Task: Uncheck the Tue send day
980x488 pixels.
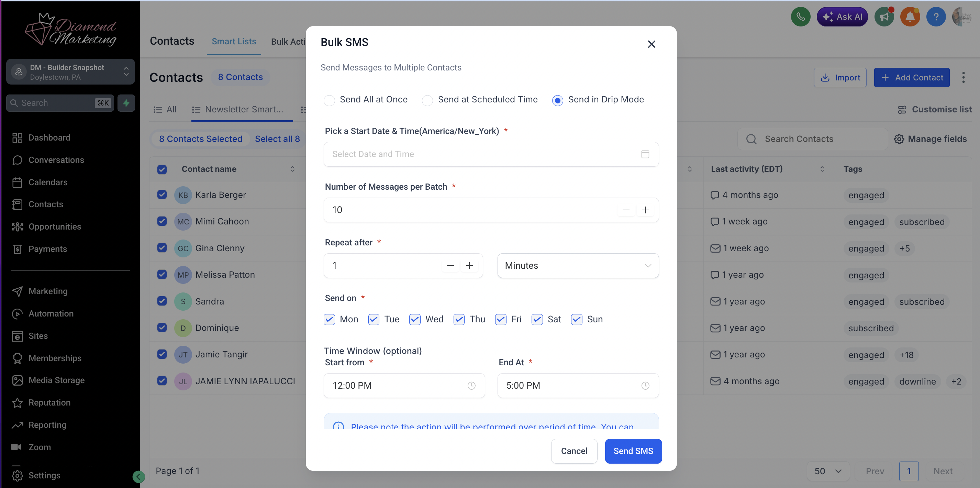Action: click(x=374, y=320)
